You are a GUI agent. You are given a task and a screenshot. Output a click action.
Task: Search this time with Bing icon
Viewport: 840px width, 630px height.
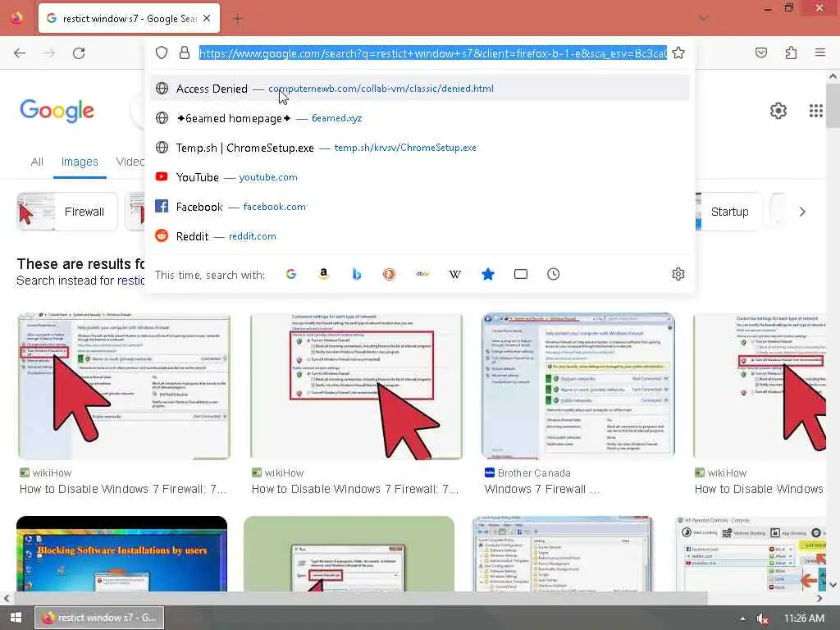356,274
